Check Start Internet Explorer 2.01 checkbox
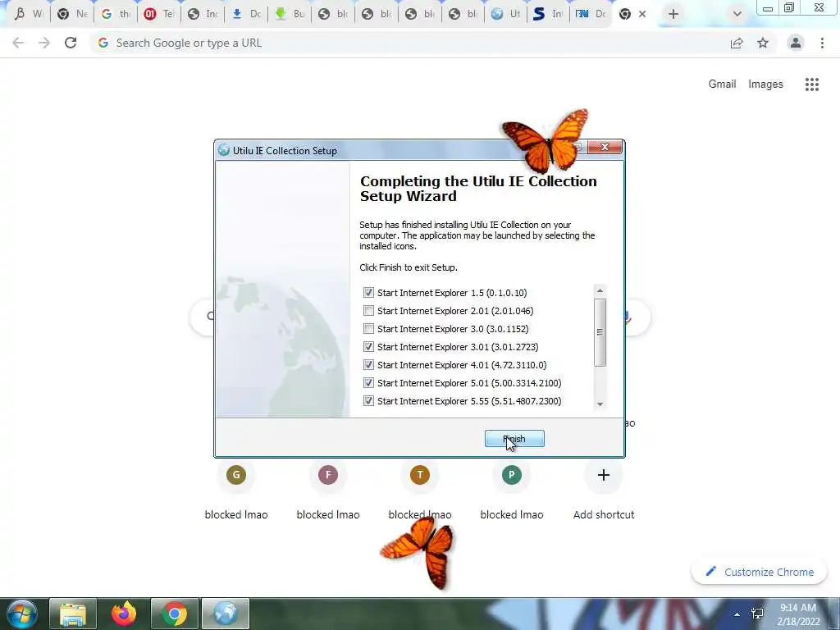840x630 pixels. point(368,311)
